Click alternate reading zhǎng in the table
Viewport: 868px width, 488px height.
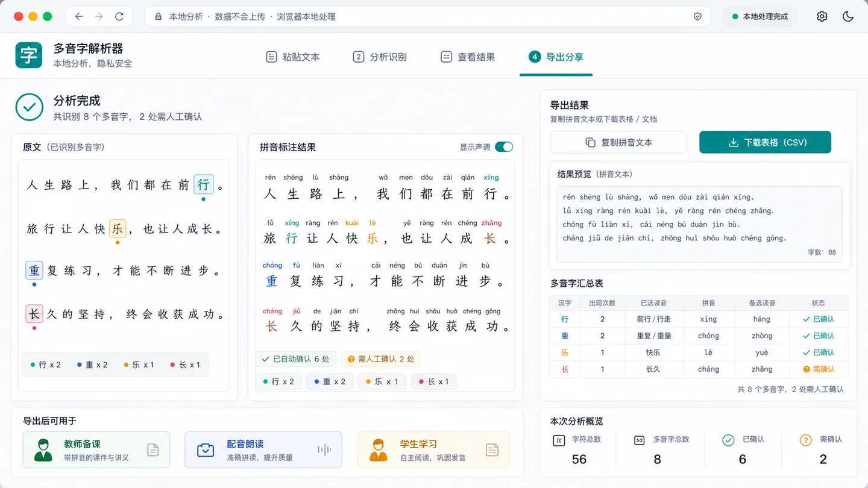(762, 369)
